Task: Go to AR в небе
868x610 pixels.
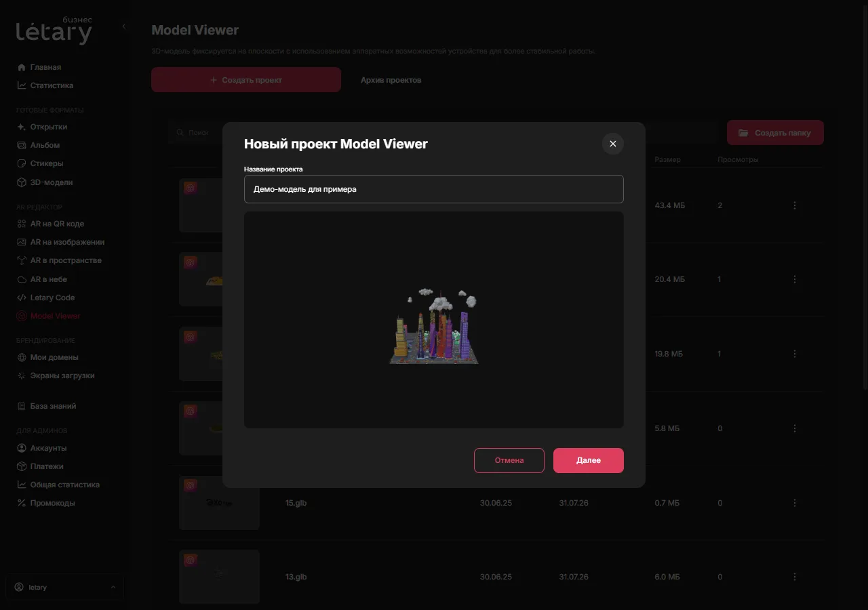Action: (x=48, y=279)
